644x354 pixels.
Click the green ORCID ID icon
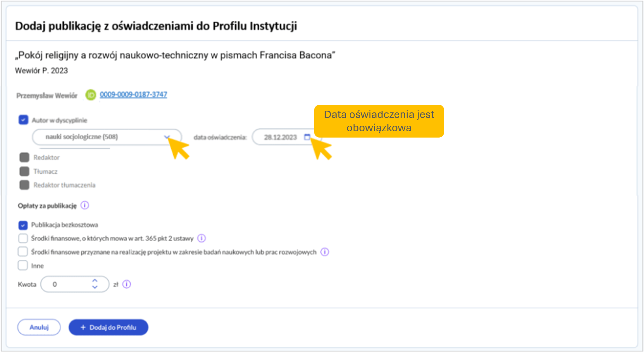pos(91,95)
